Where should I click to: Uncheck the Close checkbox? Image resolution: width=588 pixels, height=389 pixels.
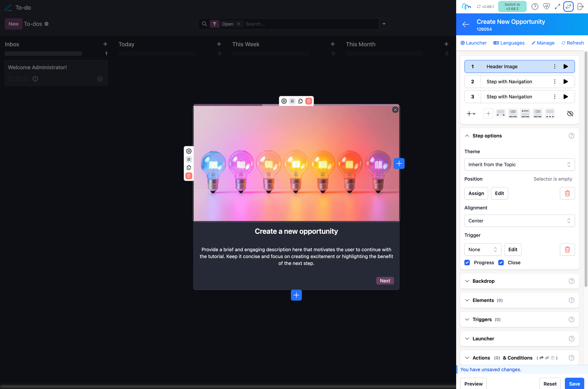click(501, 263)
